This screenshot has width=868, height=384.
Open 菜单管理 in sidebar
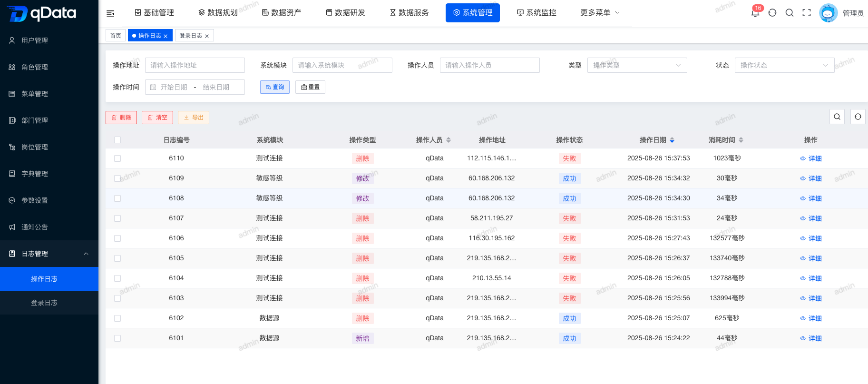pos(49,94)
